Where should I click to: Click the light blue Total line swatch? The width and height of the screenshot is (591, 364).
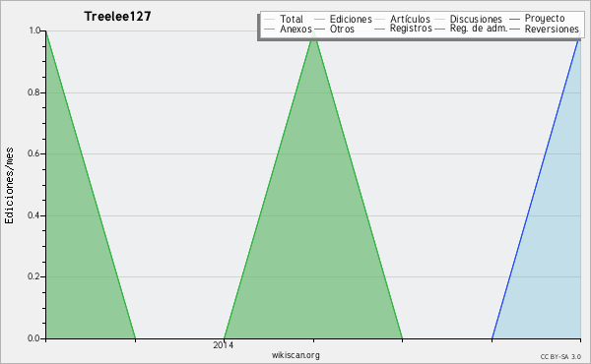pos(269,20)
